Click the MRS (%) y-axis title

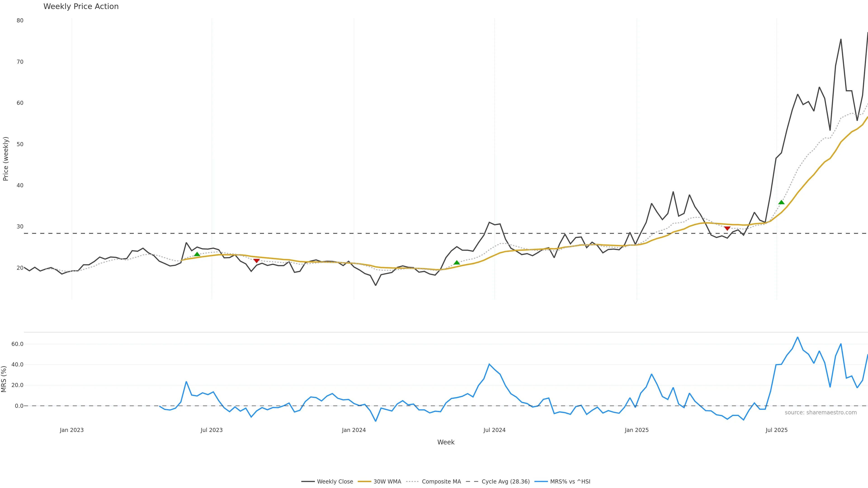(x=4, y=379)
